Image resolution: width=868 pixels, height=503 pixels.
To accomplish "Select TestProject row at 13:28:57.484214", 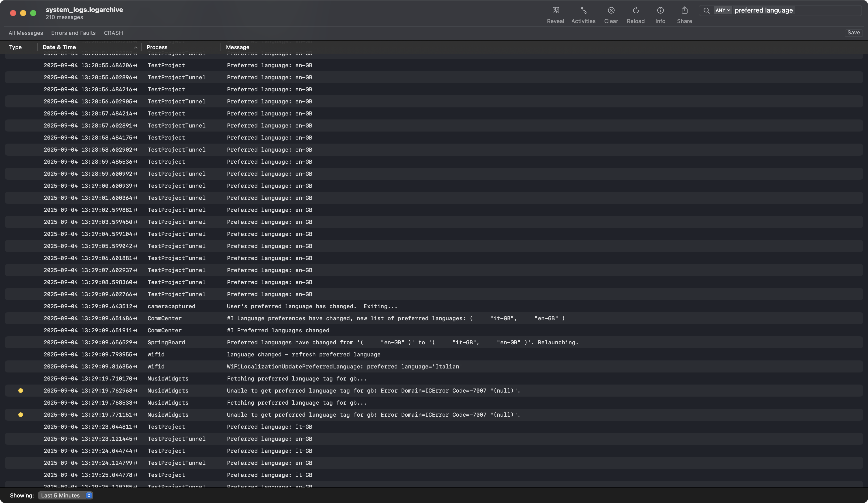I will 434,113.
